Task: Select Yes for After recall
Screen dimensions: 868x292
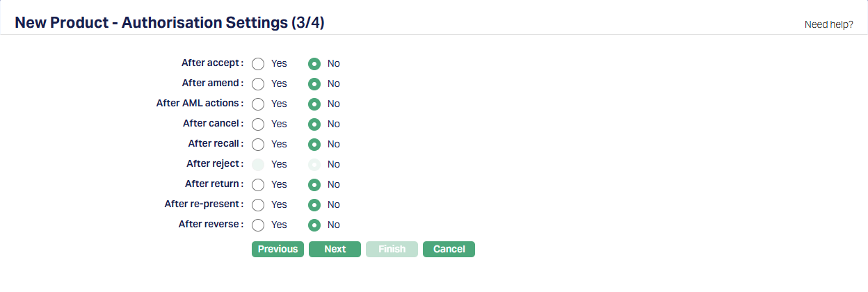Action: click(x=258, y=145)
